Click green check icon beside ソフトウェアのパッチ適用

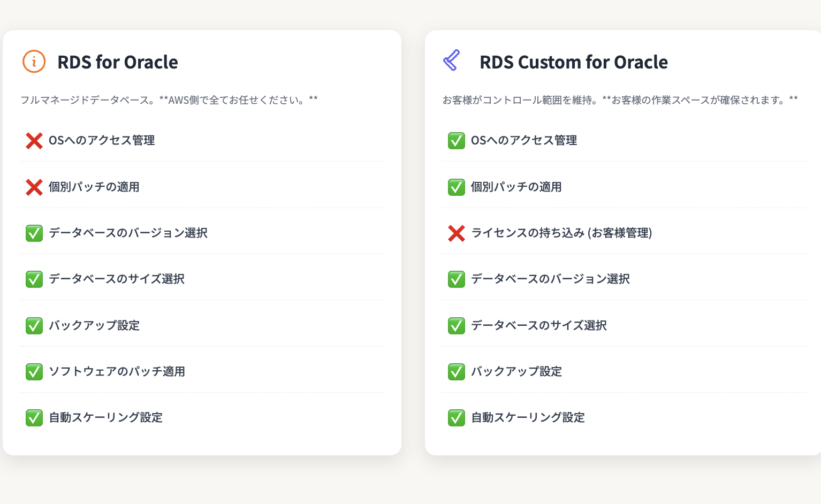tap(34, 372)
